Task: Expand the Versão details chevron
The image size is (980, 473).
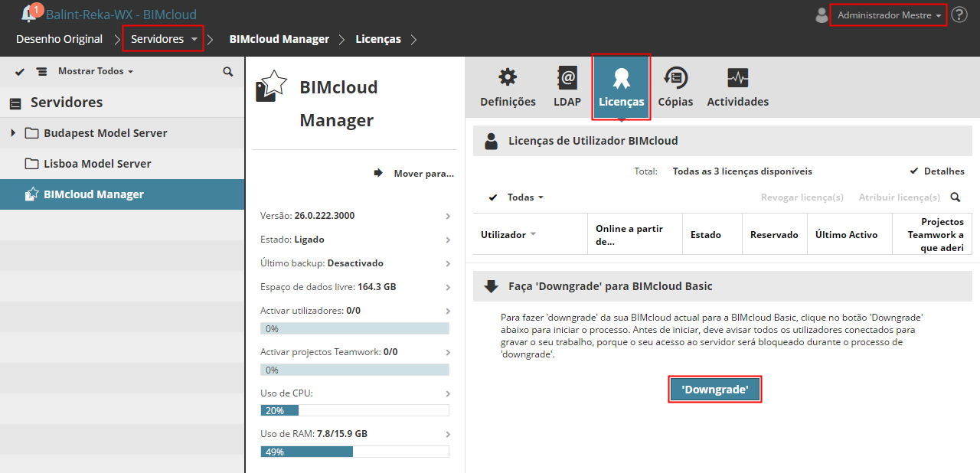Action: tap(449, 217)
